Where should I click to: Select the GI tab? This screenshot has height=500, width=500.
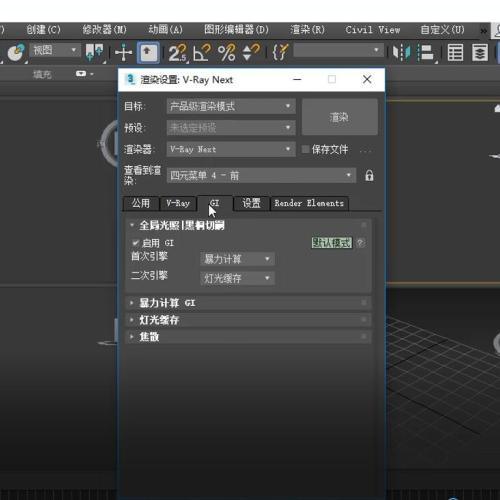point(215,203)
